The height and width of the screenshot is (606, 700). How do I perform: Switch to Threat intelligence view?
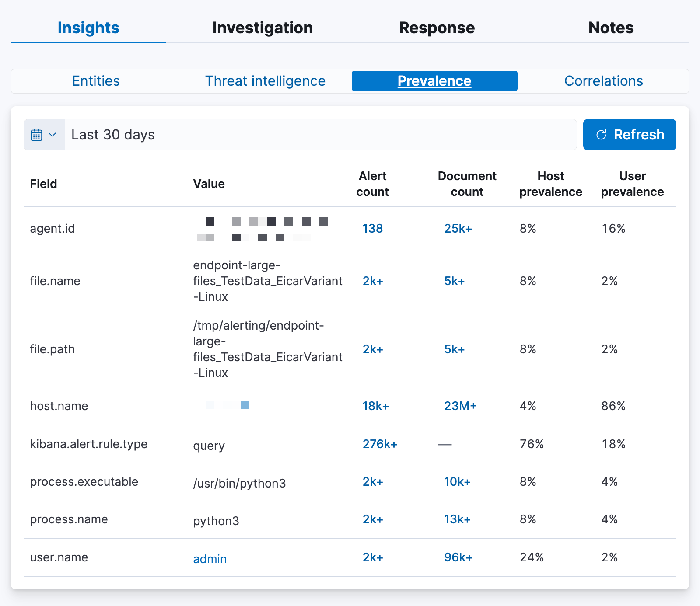[265, 81]
